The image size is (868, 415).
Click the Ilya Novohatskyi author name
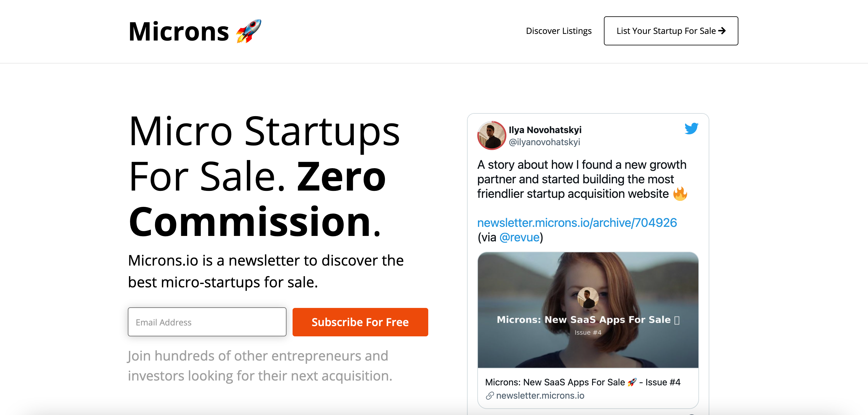click(x=545, y=129)
